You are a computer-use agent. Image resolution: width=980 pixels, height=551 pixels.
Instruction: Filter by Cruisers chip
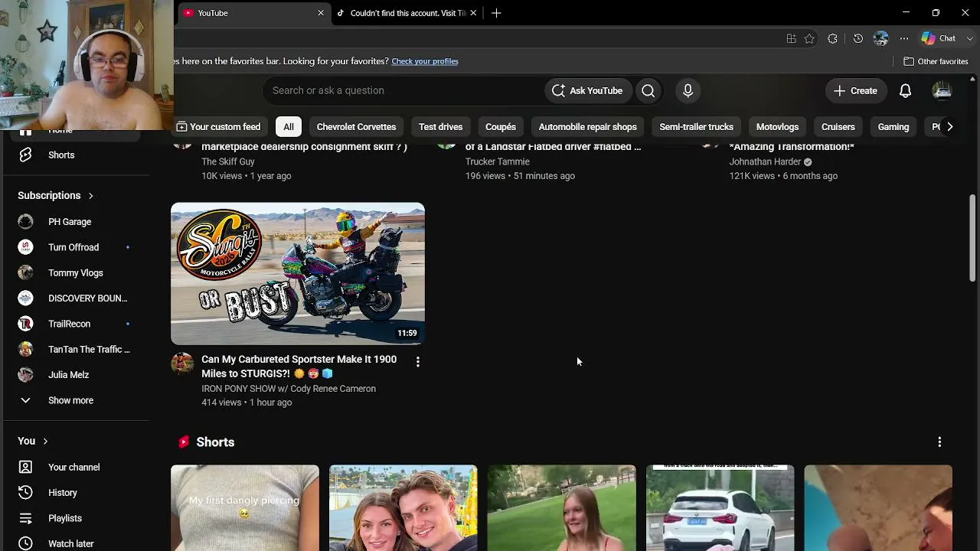[838, 127]
